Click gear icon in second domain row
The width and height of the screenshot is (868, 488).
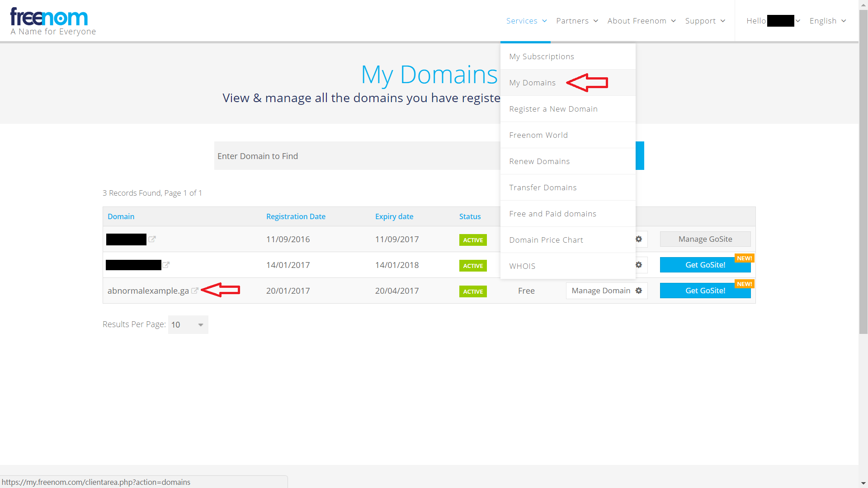tap(639, 265)
